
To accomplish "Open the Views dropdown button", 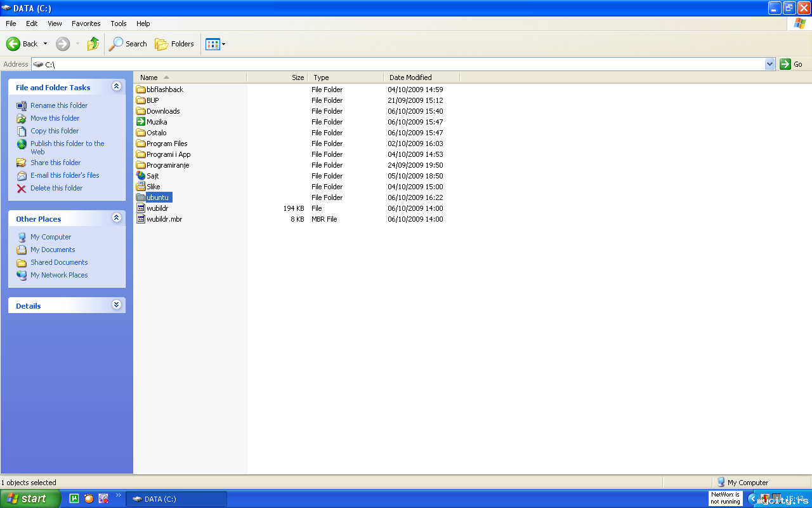I will pyautogui.click(x=216, y=44).
